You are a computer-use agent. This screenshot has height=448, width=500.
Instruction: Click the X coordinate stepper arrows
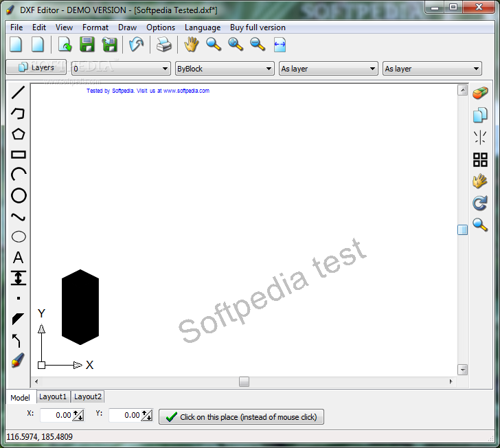coord(78,415)
